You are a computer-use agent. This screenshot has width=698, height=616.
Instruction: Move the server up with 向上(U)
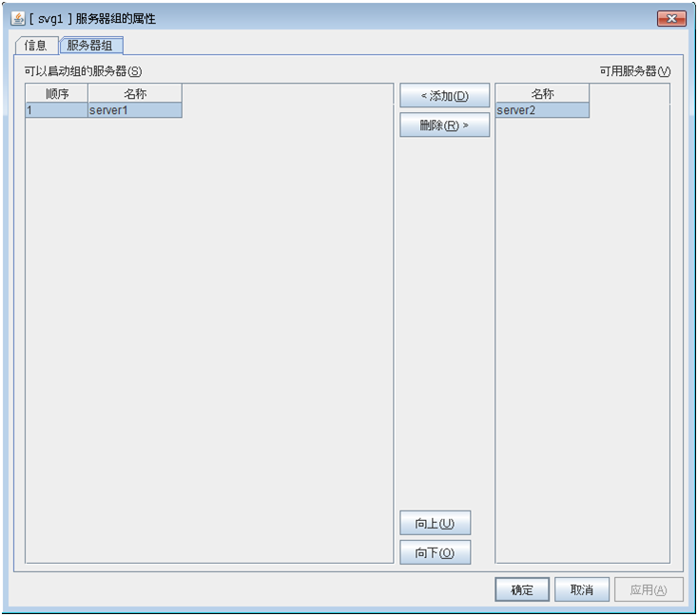coord(435,523)
